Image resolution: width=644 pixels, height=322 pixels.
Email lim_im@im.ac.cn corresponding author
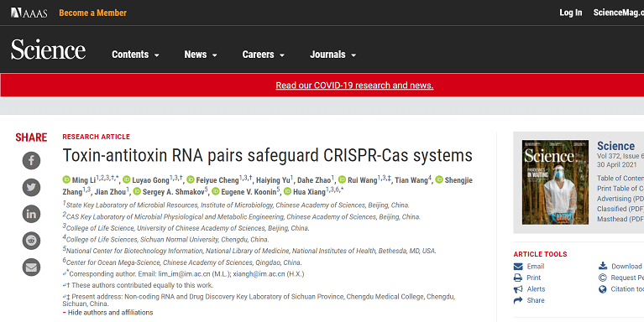185,274
